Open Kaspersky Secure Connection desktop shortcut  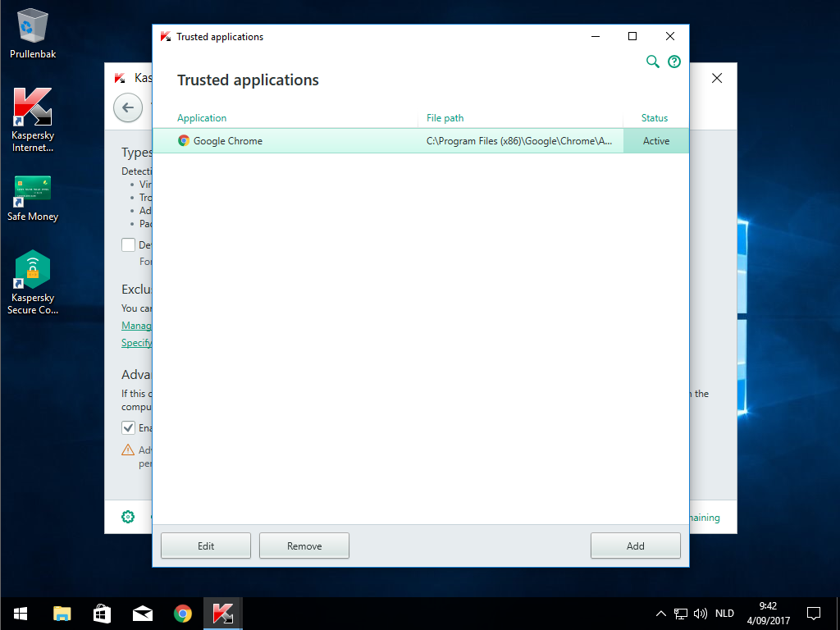point(33,282)
